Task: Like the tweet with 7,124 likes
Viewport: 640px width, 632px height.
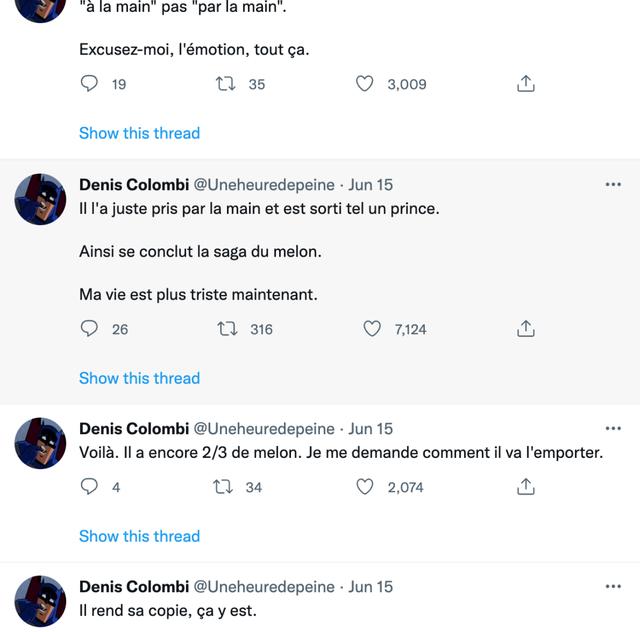Action: tap(372, 329)
